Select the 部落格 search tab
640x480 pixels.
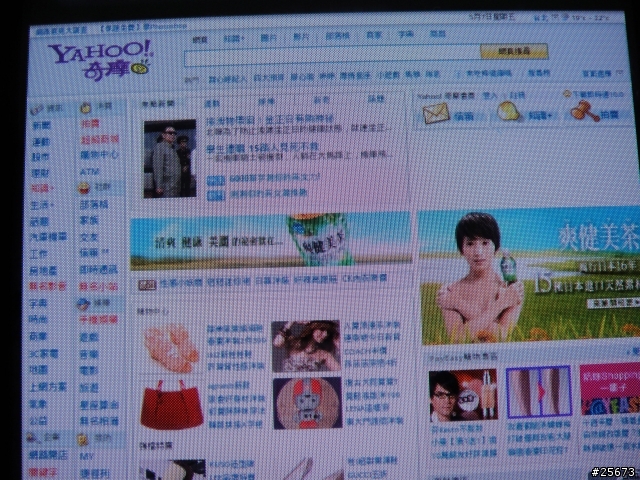337,36
